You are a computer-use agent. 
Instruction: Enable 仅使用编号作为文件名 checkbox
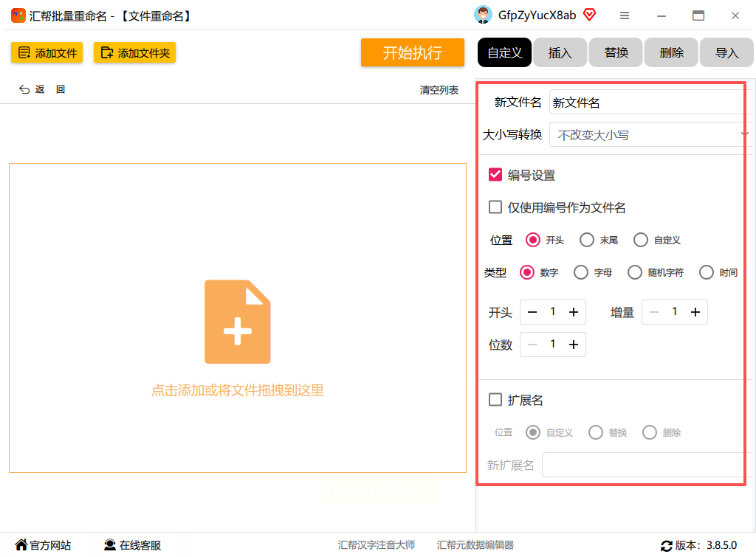click(495, 207)
